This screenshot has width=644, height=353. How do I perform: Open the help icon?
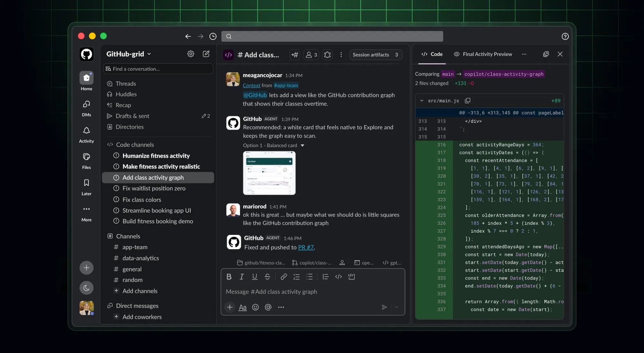(x=565, y=36)
